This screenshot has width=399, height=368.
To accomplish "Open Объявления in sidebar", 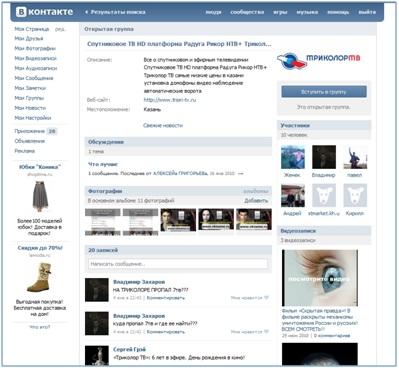I will [x=29, y=141].
